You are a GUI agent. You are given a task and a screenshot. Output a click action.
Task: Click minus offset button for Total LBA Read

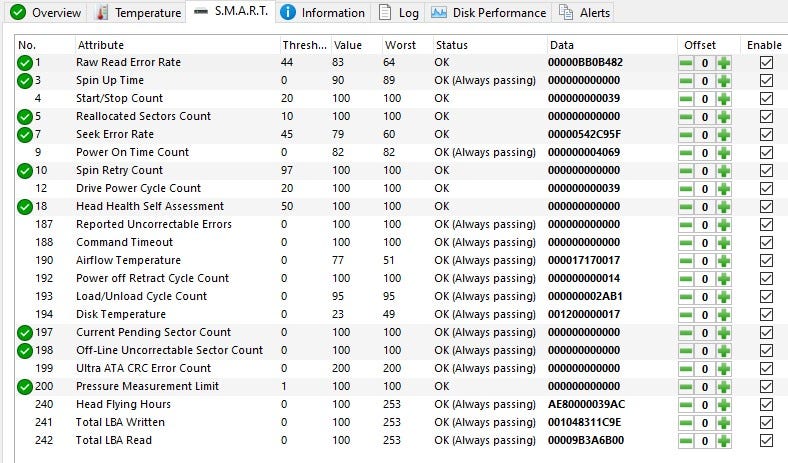click(x=686, y=440)
